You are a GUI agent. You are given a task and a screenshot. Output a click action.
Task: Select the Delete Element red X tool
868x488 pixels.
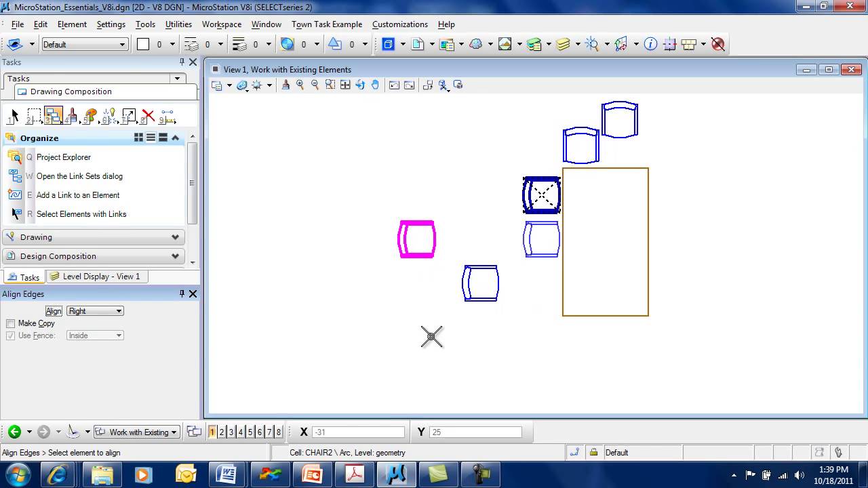tap(148, 116)
